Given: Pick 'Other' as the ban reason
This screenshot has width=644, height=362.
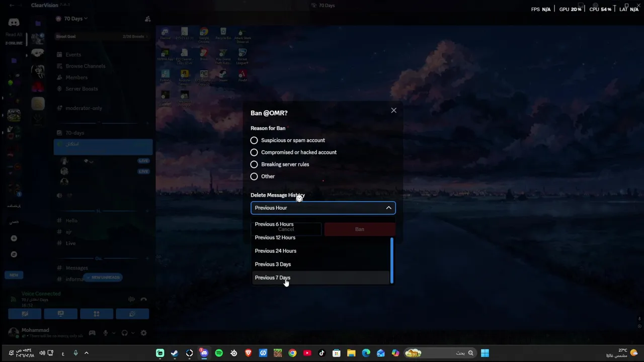Looking at the screenshot, I should click(263, 176).
